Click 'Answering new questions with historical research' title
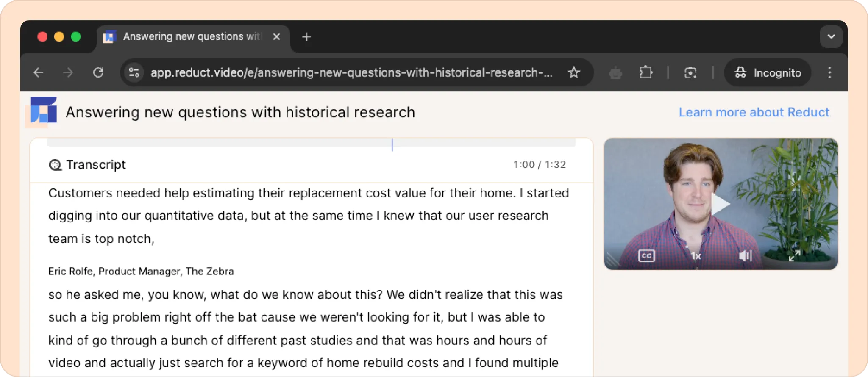 pos(240,112)
